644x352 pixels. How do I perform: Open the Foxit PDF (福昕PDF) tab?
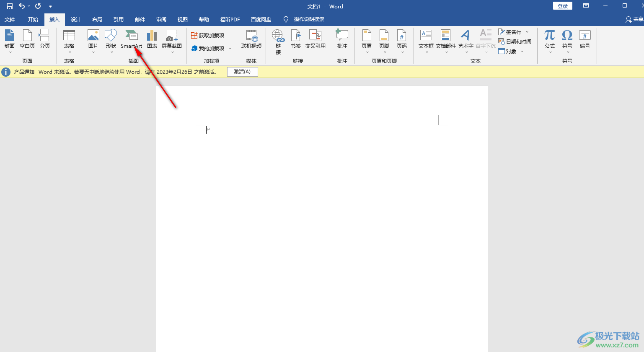pos(230,20)
